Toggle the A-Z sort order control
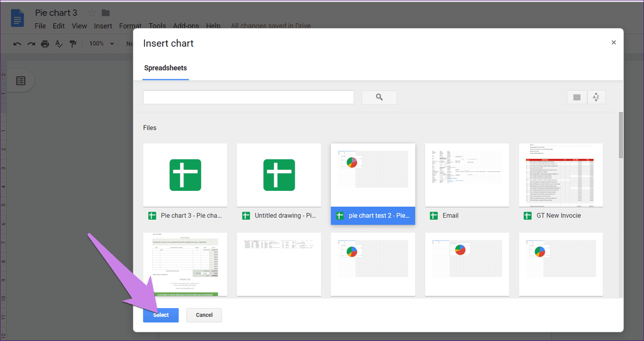 coord(596,97)
